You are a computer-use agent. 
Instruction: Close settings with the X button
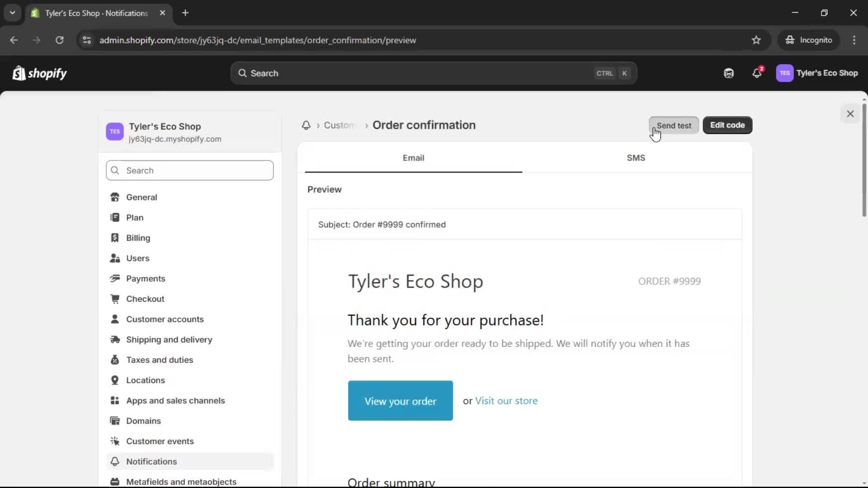click(x=850, y=114)
